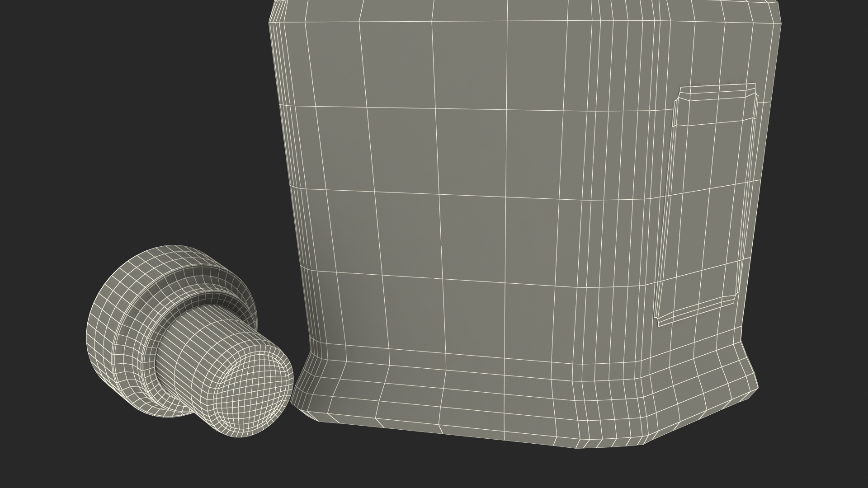Select the cork stopper wireframe model

pyautogui.click(x=190, y=341)
